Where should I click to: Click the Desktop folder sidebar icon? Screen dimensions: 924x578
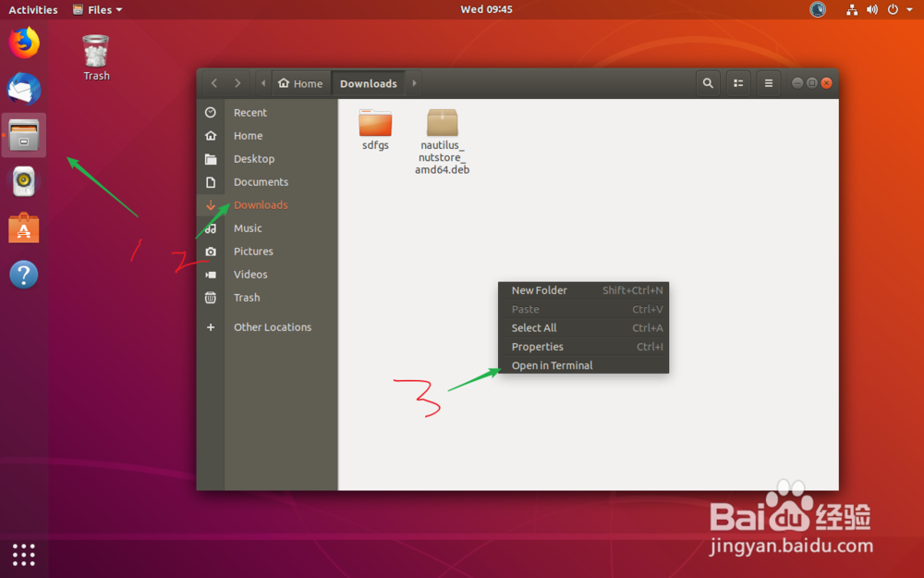tap(211, 159)
